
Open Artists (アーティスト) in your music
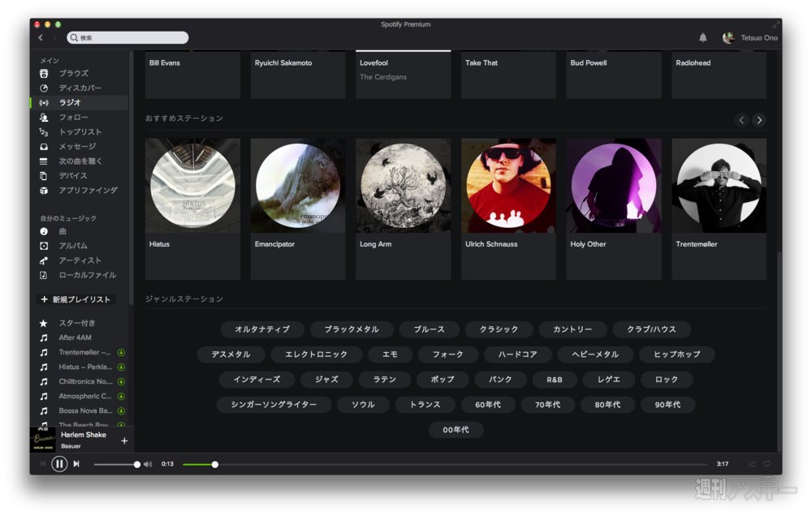[80, 260]
